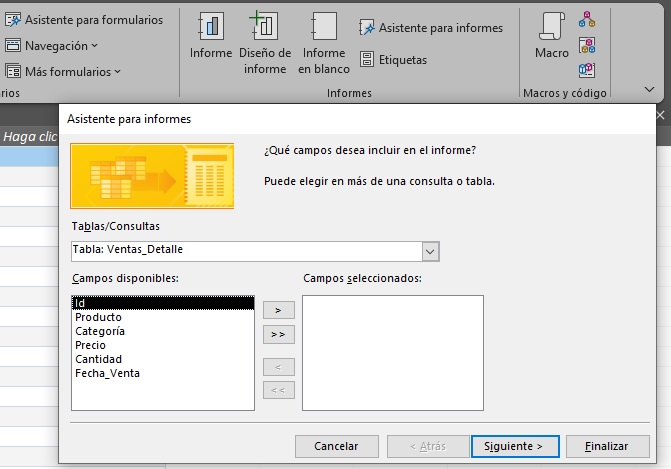Screen dimensions: 671x469
Task: Expand the Más formularios menu
Action: point(63,71)
